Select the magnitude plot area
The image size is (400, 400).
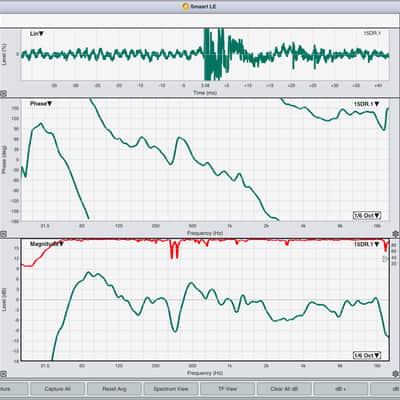tap(205, 300)
